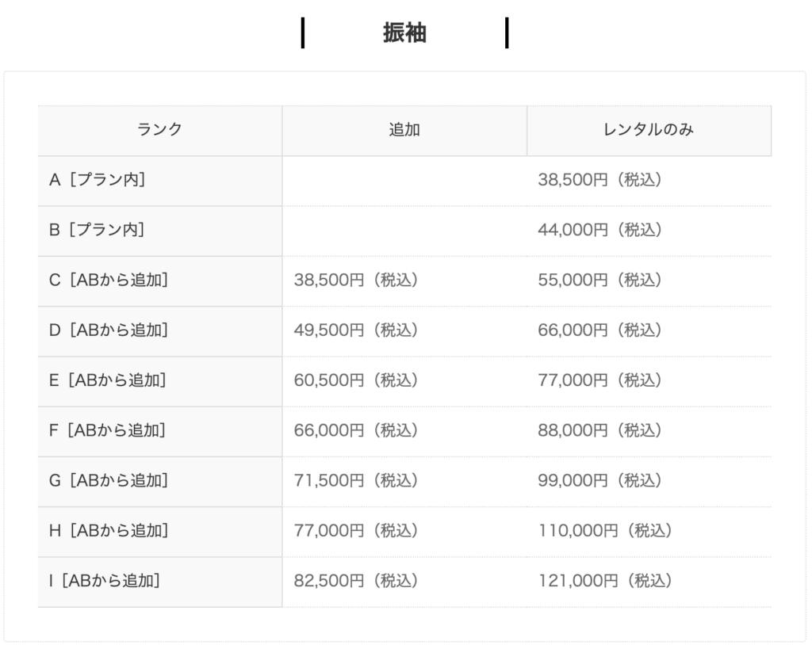
Task: Click the ランク column header
Action: point(159,130)
